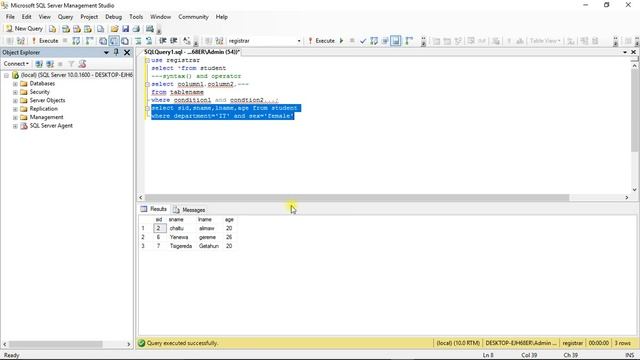Switch to the Messages tab
This screenshot has width=640, height=360.
pos(189,210)
